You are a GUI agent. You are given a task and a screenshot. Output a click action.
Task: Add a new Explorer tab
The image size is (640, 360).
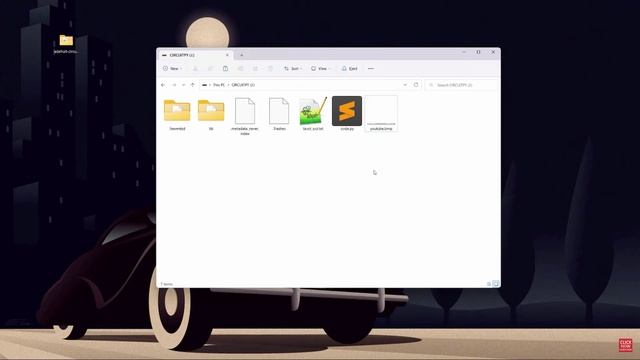(x=242, y=55)
